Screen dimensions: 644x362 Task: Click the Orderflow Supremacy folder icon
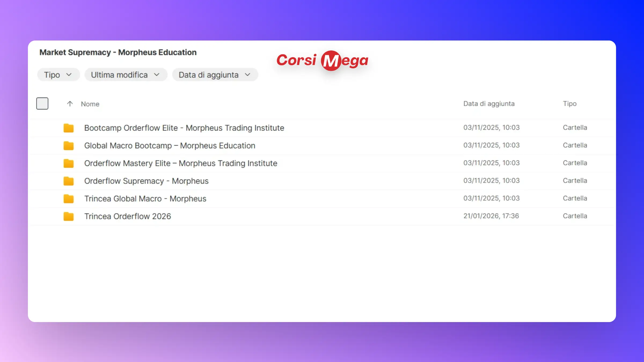tap(68, 181)
